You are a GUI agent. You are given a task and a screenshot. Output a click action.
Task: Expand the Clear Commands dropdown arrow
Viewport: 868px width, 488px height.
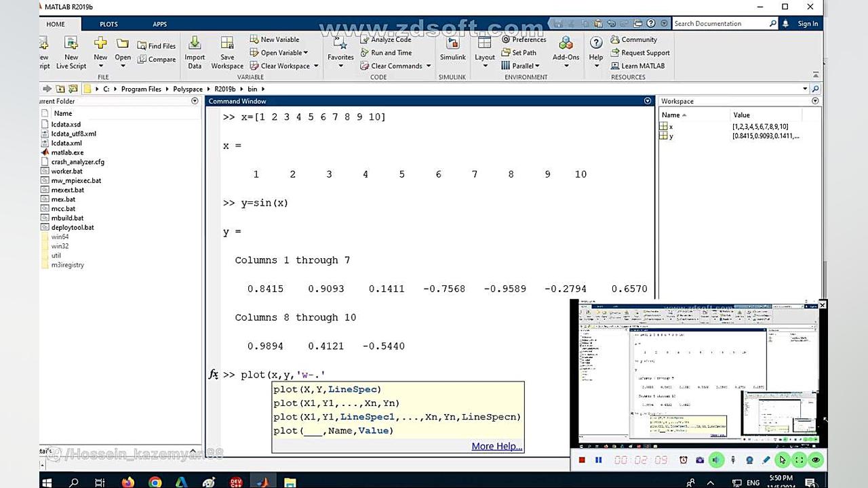428,66
